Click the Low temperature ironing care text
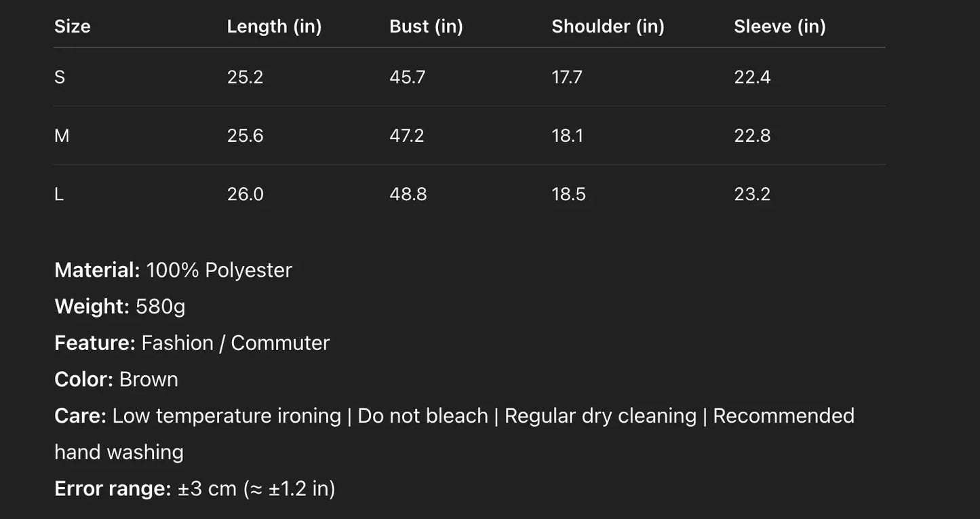 227,416
